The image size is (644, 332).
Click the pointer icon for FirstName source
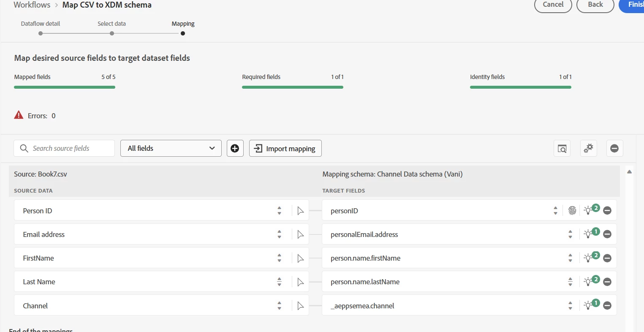coord(300,258)
